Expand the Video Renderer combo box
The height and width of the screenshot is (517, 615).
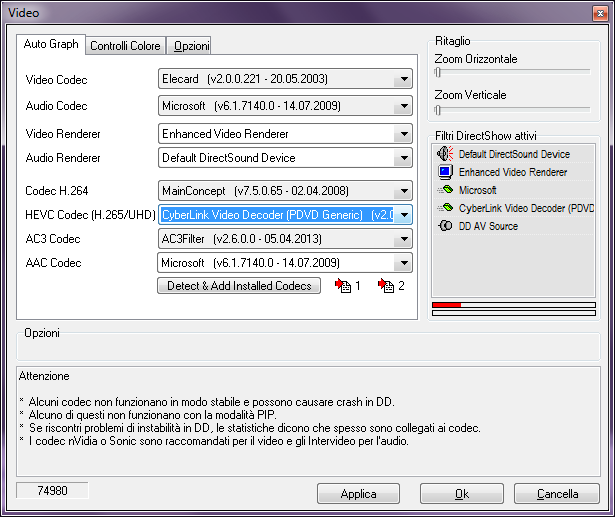click(404, 134)
